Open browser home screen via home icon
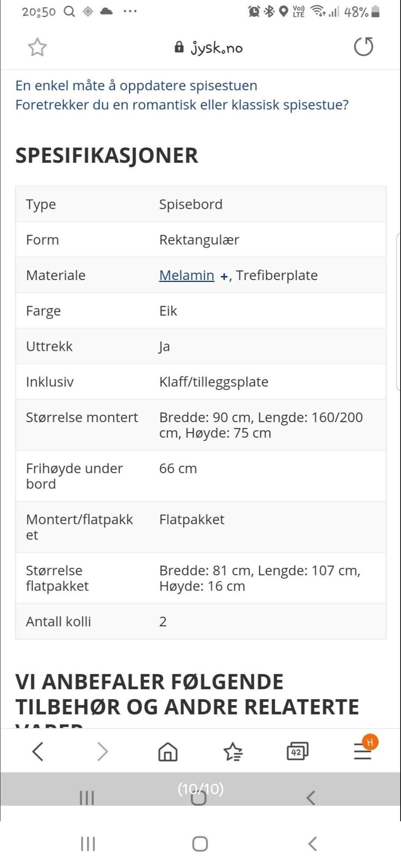 168,751
